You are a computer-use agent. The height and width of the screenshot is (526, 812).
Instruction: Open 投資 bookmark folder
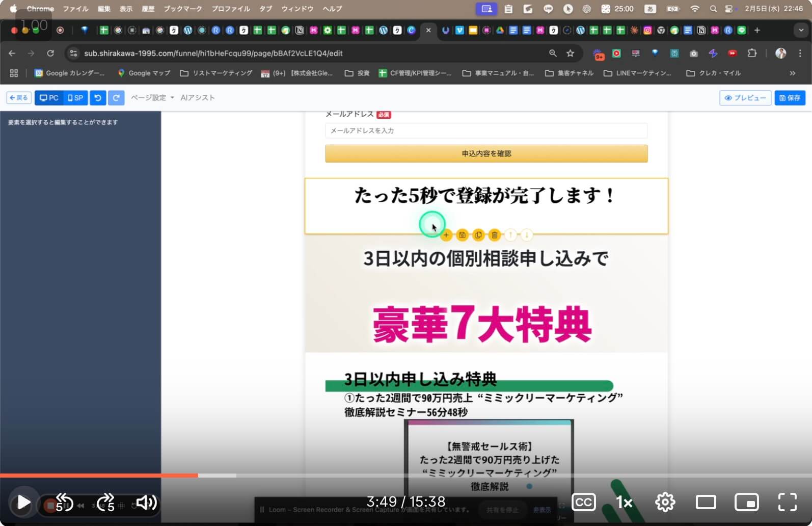(x=357, y=73)
